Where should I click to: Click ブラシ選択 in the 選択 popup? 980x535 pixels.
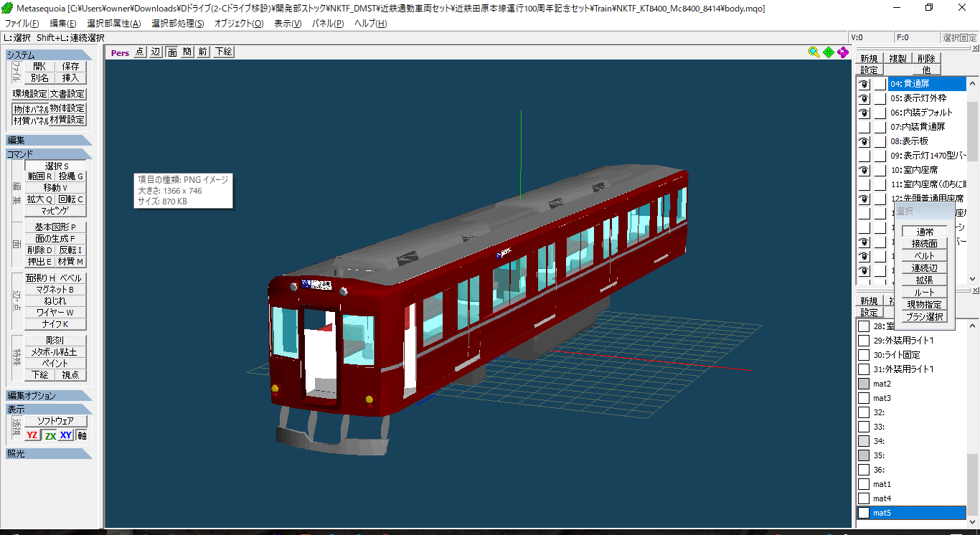pyautogui.click(x=925, y=316)
